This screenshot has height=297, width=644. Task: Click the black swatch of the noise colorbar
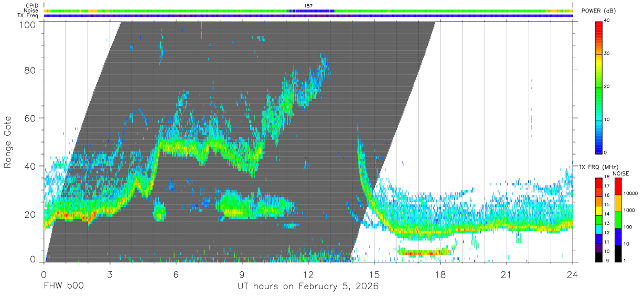pos(617,254)
